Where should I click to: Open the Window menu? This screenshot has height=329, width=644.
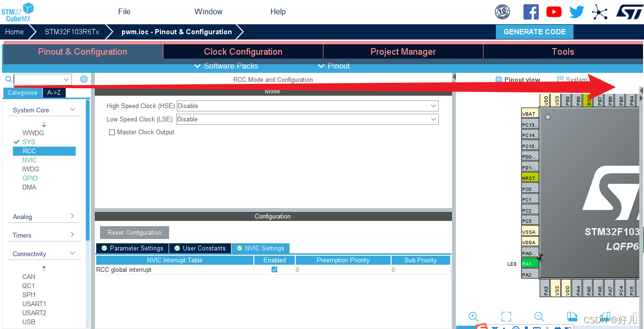209,11
